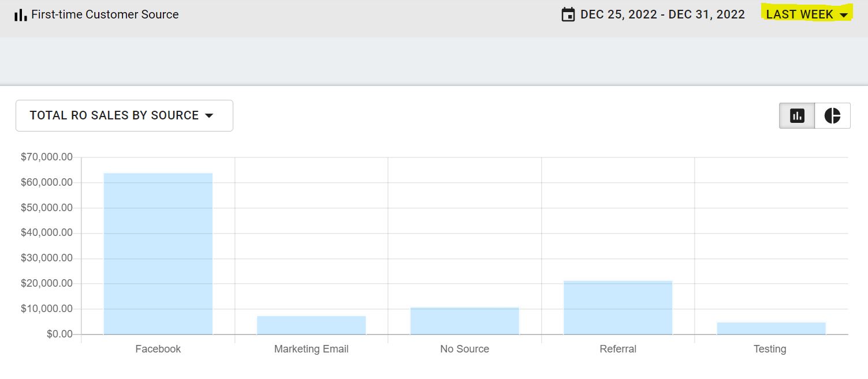868x379 pixels.
Task: Click the No Source axis label
Action: pyautogui.click(x=465, y=349)
